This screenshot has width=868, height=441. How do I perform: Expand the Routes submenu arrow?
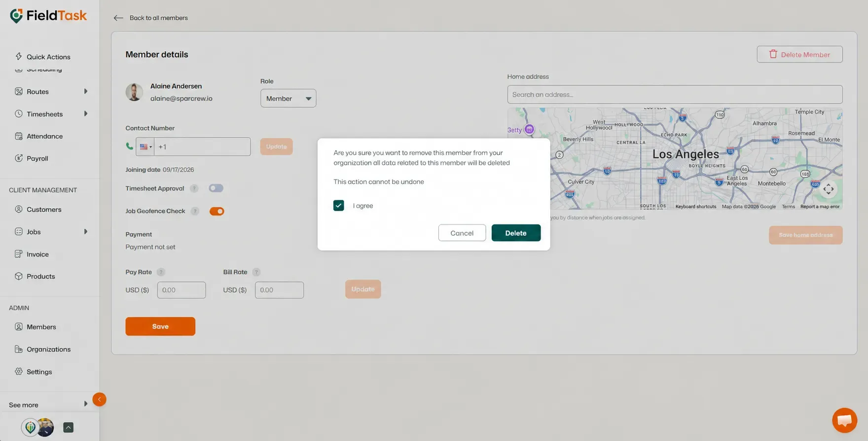[x=86, y=91]
